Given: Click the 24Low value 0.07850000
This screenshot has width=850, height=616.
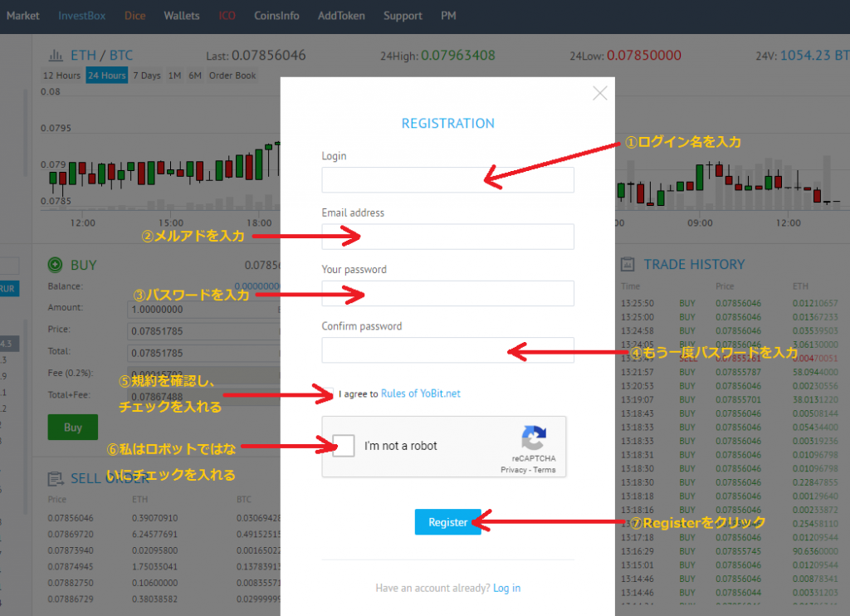Looking at the screenshot, I should click(x=644, y=56).
